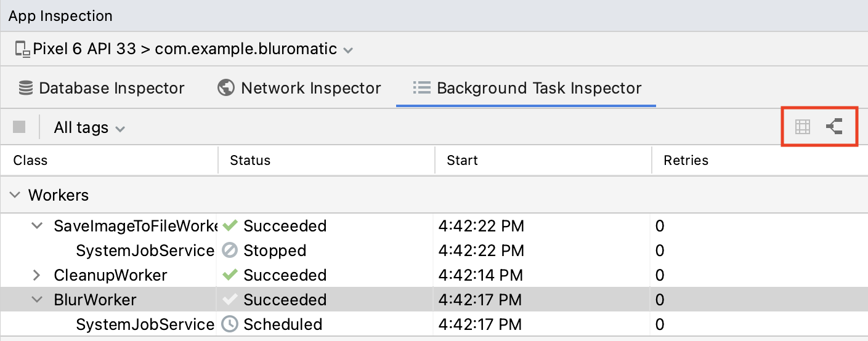The image size is (868, 341).
Task: Collapse the Workers section
Action: [14, 195]
